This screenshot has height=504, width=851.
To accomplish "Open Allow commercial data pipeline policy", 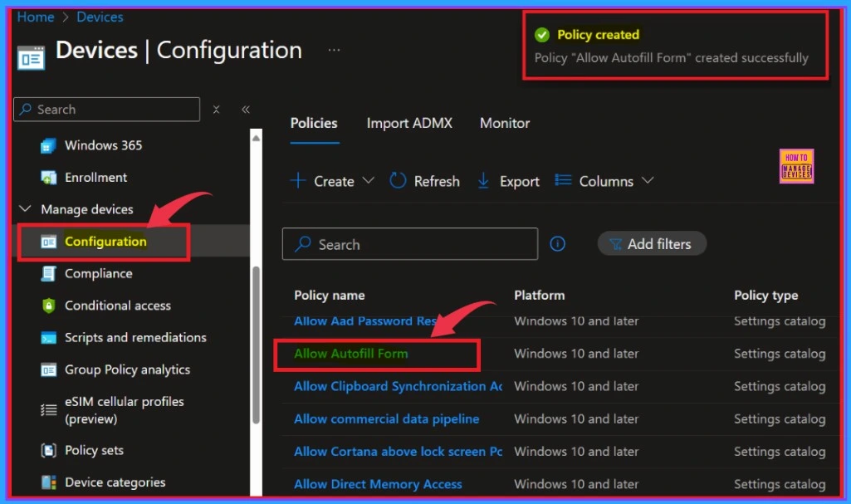I will click(x=386, y=418).
